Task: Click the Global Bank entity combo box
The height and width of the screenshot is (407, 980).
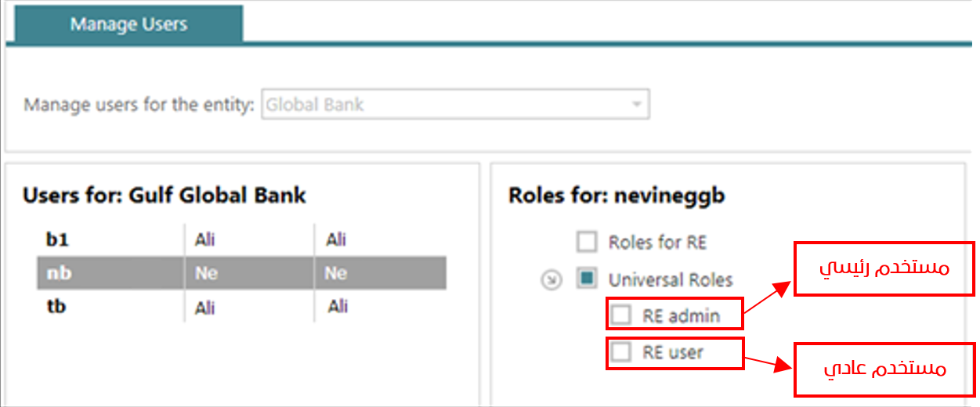Action: pyautogui.click(x=456, y=104)
